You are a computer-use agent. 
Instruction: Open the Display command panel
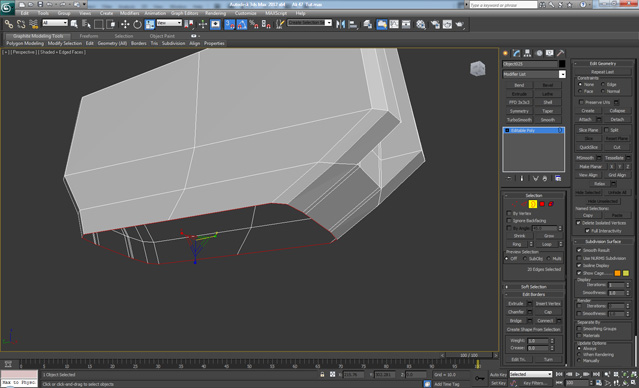point(550,53)
